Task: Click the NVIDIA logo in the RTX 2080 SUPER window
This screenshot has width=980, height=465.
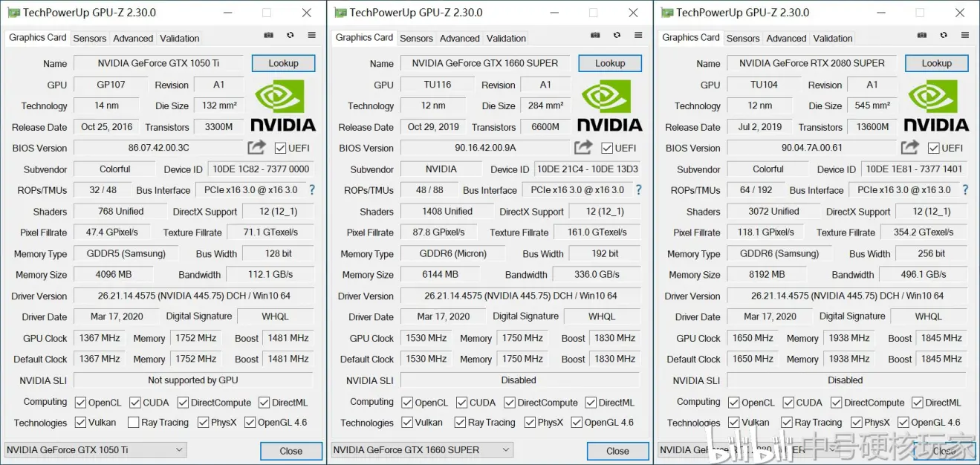Action: click(936, 105)
